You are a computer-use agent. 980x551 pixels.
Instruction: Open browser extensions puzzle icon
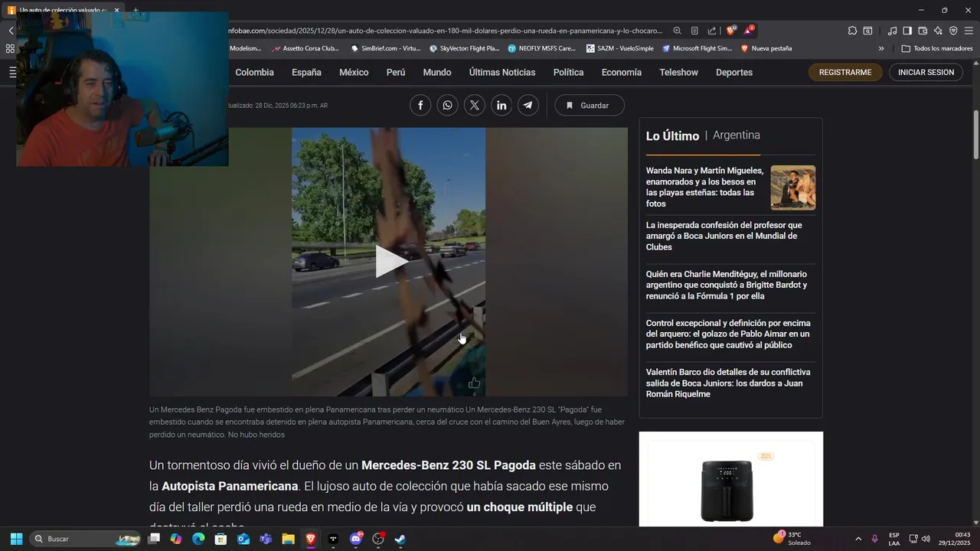[852, 31]
